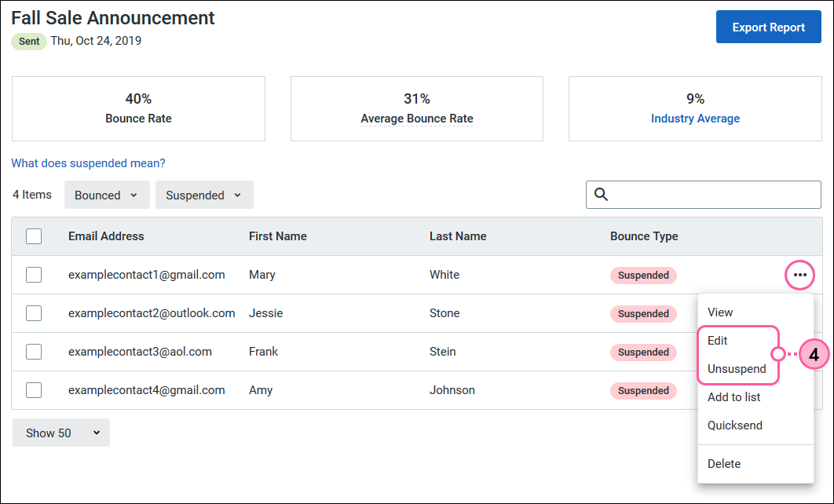The width and height of the screenshot is (834, 504).
Task: Click the examplecontact1@gmail.com email address
Action: 146,275
